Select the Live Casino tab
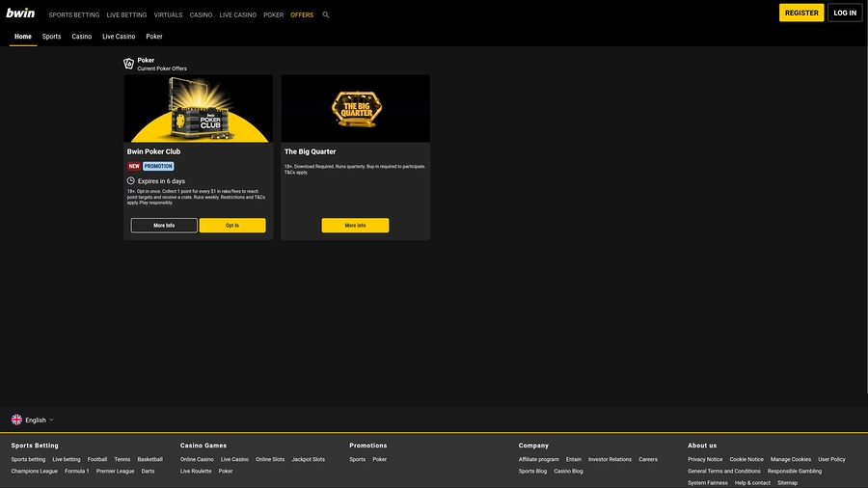The width and height of the screenshot is (868, 488). point(119,37)
